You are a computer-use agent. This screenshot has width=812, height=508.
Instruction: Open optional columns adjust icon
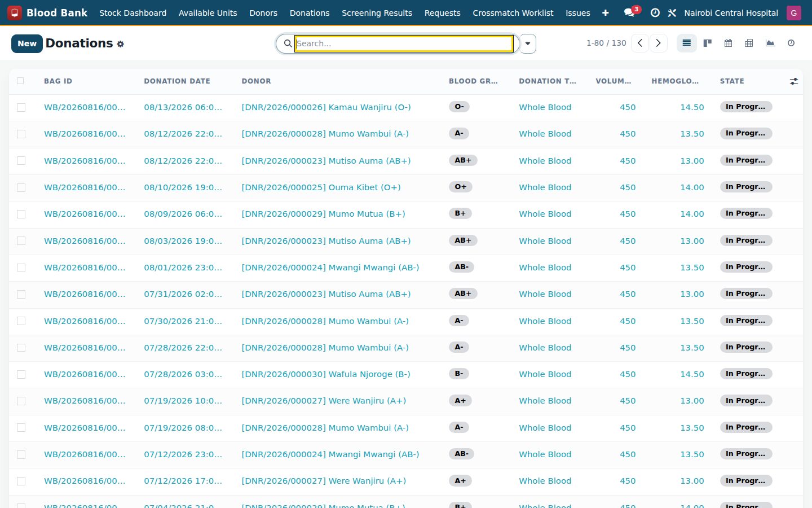pyautogui.click(x=793, y=81)
